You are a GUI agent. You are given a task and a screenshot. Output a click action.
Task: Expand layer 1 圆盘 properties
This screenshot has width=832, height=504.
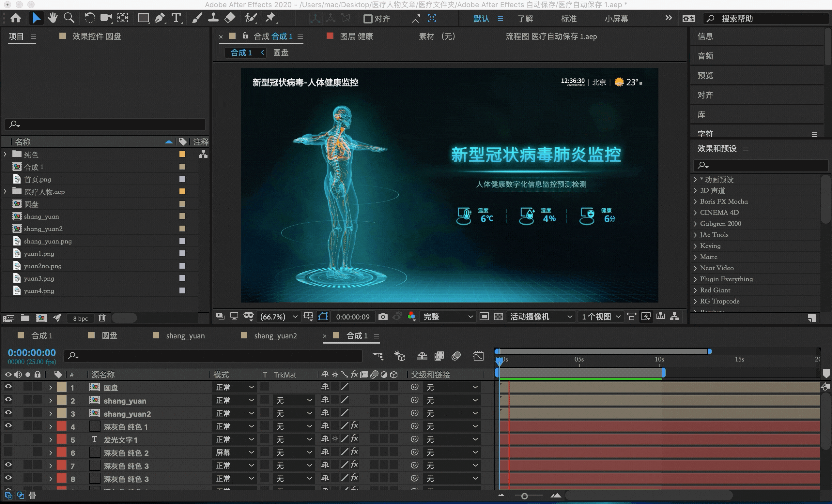(x=50, y=387)
